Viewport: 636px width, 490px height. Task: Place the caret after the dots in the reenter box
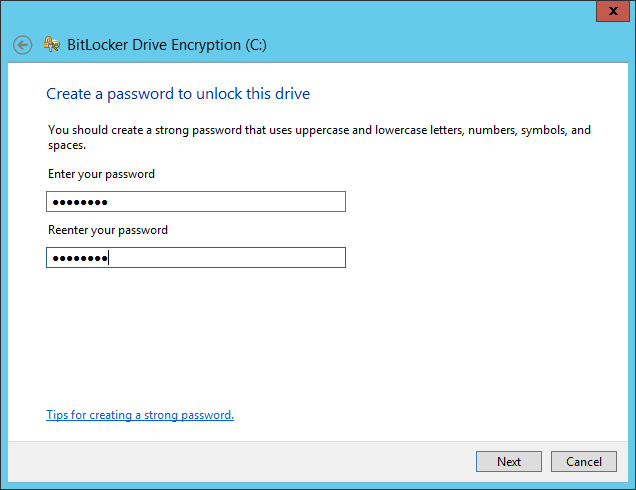click(108, 258)
